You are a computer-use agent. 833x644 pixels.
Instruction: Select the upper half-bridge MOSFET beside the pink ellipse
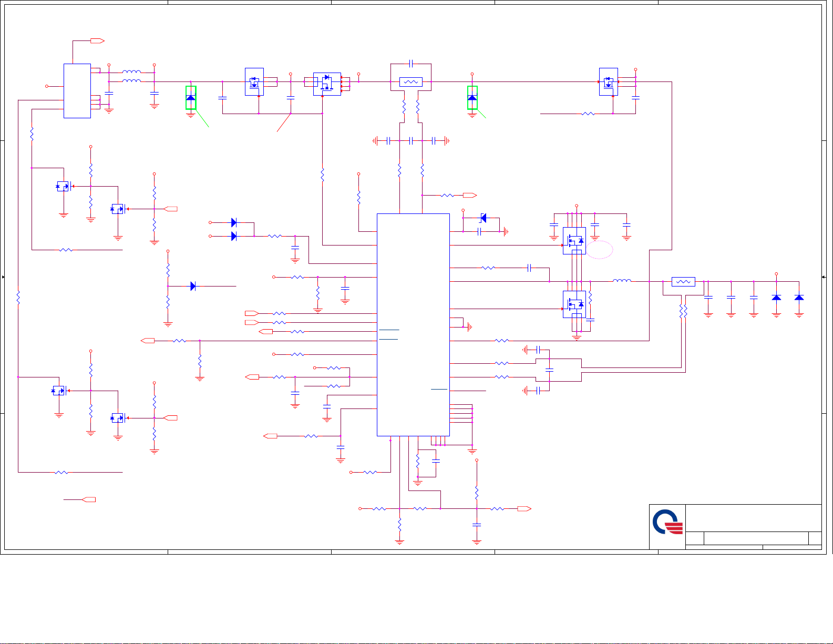pyautogui.click(x=574, y=241)
